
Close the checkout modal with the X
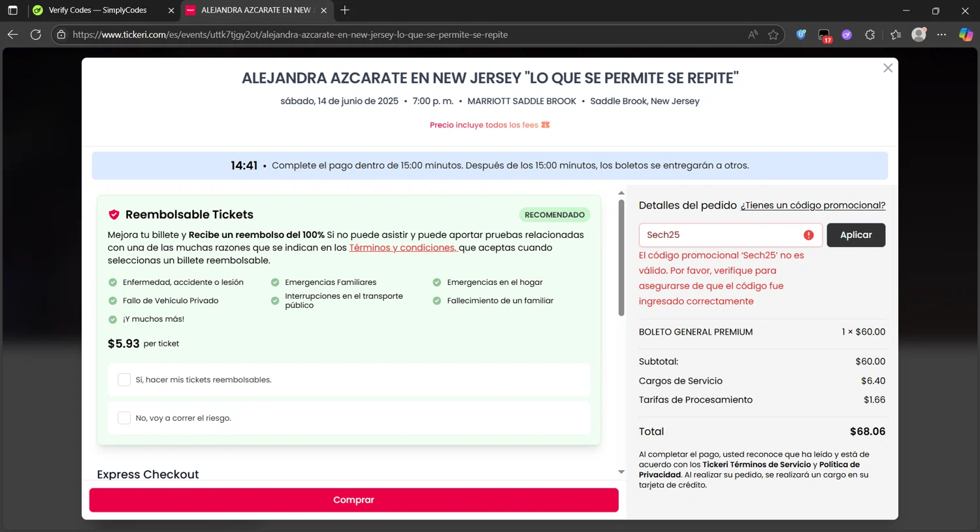pyautogui.click(x=888, y=68)
